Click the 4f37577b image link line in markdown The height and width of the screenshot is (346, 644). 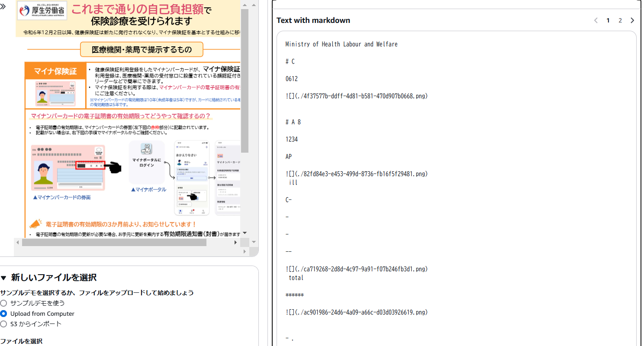(357, 96)
